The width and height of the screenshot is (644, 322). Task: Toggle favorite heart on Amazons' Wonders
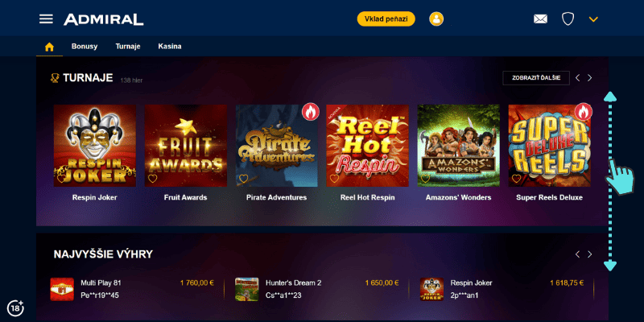[425, 179]
